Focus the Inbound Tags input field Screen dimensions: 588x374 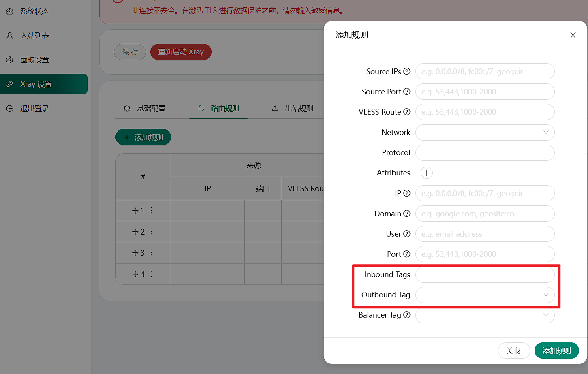pos(485,274)
